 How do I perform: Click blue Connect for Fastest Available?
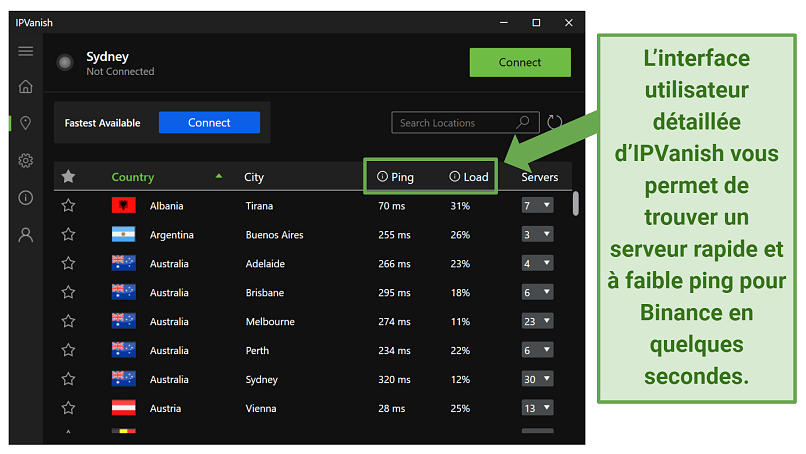[x=209, y=122]
